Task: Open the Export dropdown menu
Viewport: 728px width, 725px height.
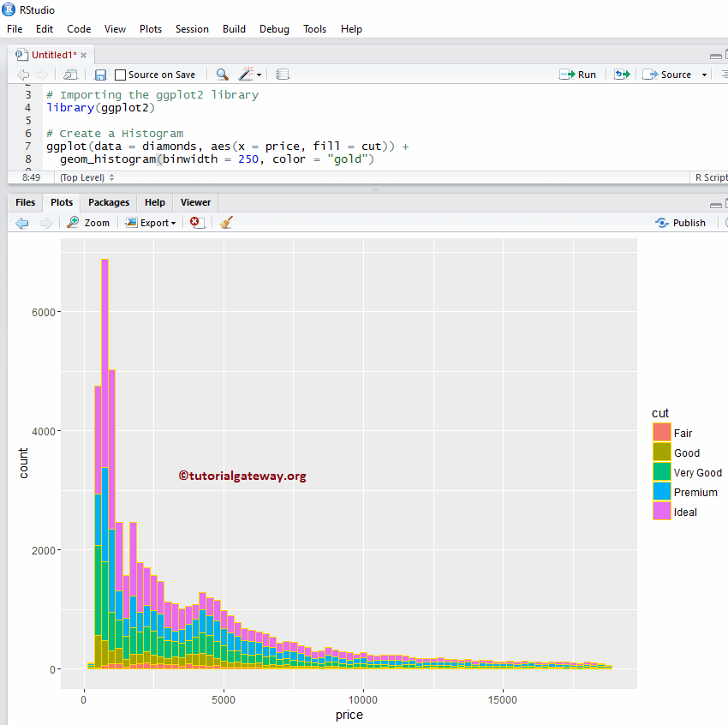Action: tap(151, 222)
